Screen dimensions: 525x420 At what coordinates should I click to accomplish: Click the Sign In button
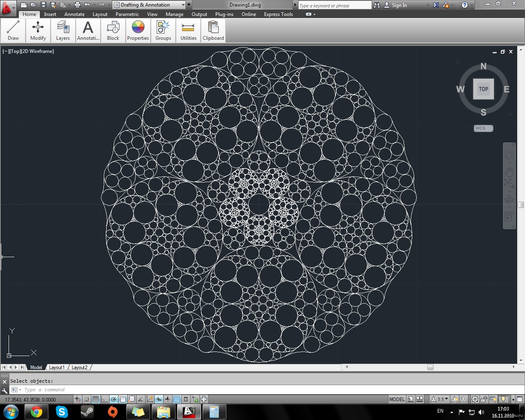pos(395,5)
